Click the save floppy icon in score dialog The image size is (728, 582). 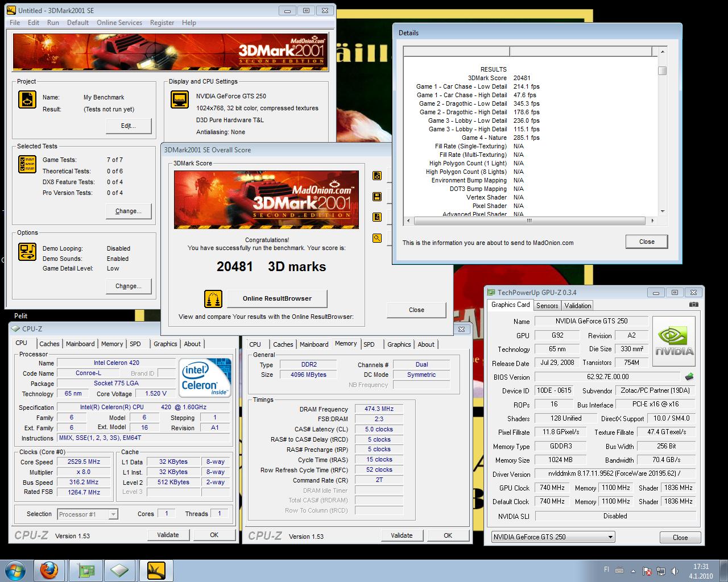(377, 197)
